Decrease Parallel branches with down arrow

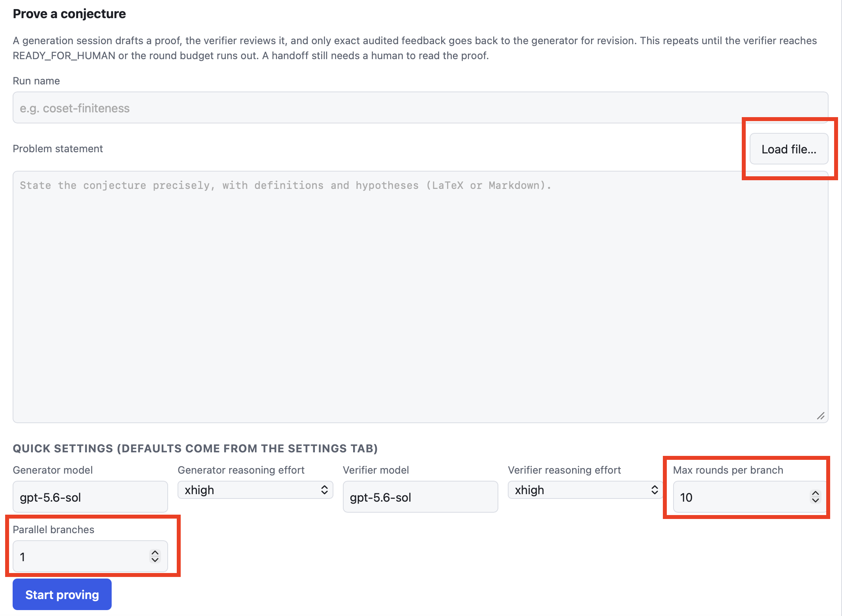155,560
